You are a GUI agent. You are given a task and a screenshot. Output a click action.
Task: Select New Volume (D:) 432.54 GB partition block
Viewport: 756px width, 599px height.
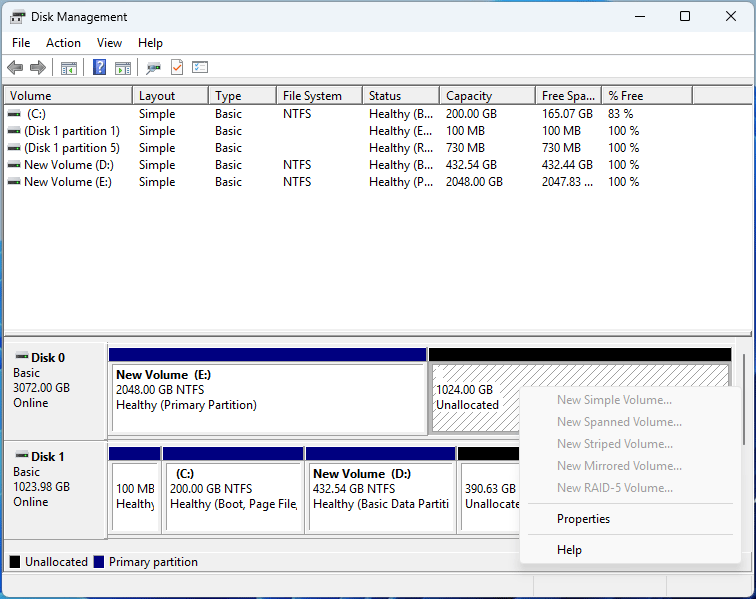[x=381, y=490]
